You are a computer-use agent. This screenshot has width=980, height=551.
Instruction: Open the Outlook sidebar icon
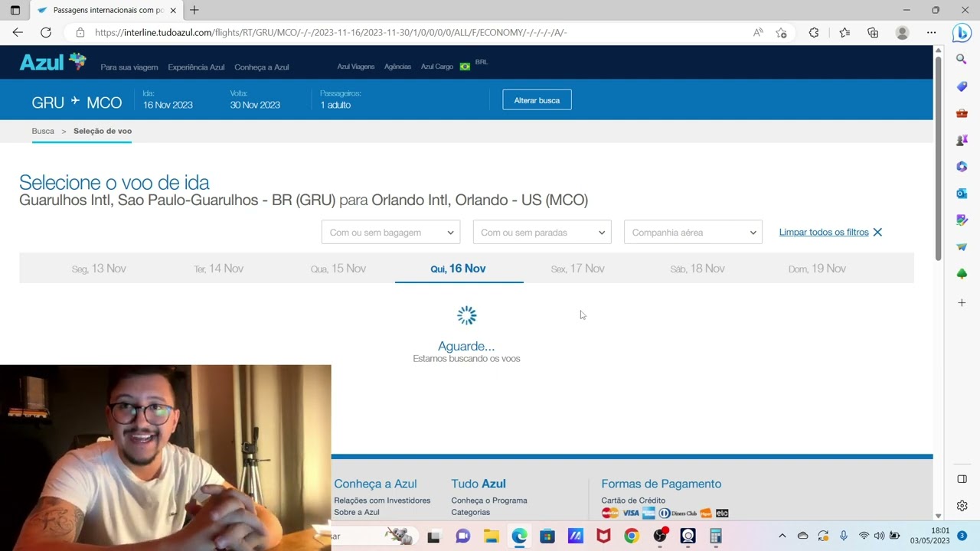962,194
